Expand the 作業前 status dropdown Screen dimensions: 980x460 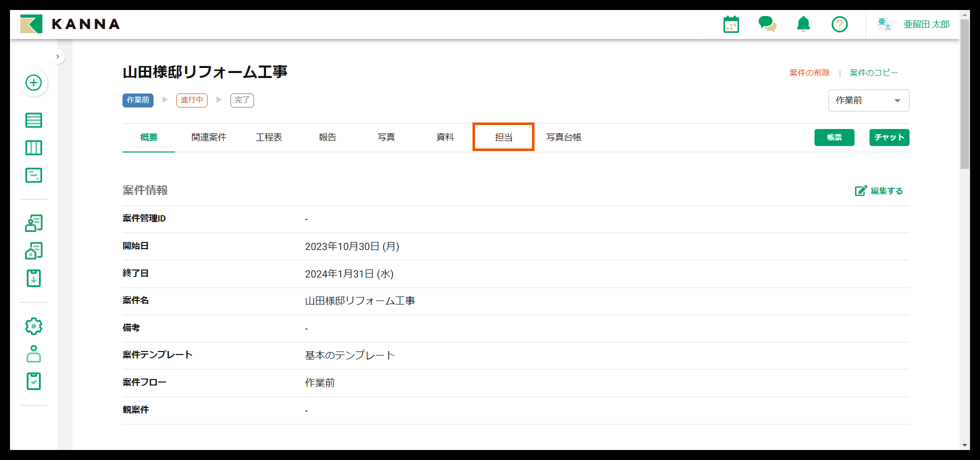868,100
